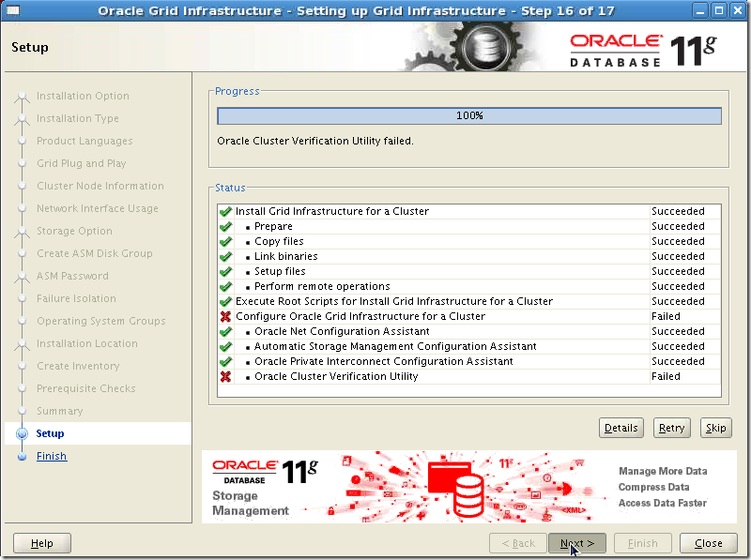Image resolution: width=751 pixels, height=560 pixels.
Task: Click 'Oracle Cluster Verification Utility failed.' message
Action: click(315, 141)
